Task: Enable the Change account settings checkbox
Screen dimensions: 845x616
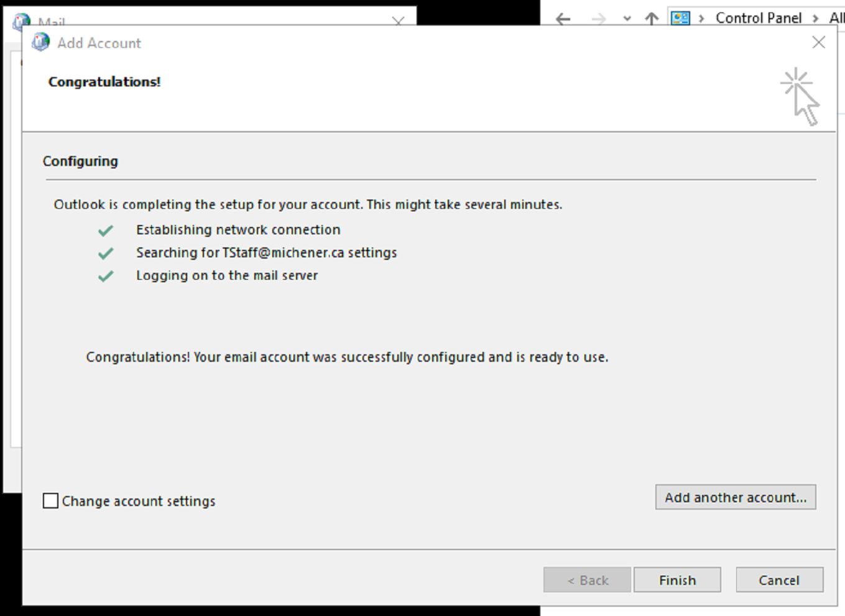Action: tap(51, 501)
